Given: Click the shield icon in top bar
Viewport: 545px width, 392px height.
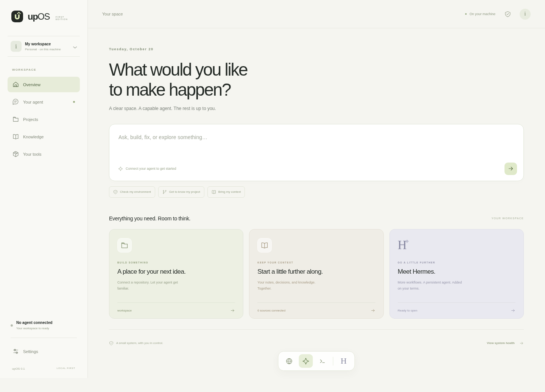Looking at the screenshot, I should point(508,14).
